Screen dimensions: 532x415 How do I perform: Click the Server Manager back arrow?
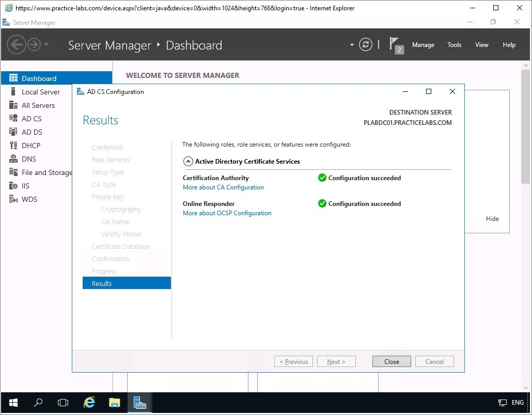pos(17,44)
